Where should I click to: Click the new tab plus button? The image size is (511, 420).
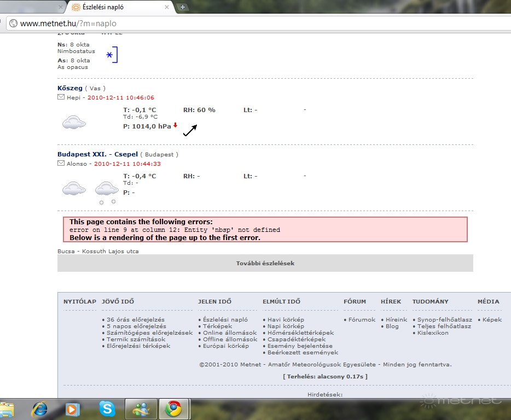click(183, 7)
